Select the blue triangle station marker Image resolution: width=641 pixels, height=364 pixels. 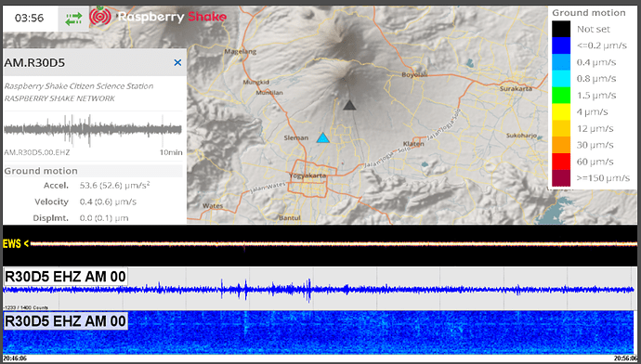[x=323, y=137]
